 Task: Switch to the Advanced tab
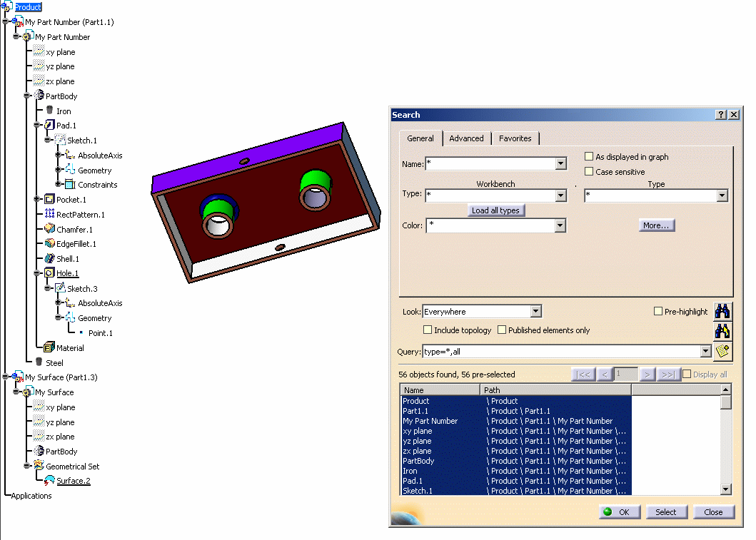[x=466, y=138]
